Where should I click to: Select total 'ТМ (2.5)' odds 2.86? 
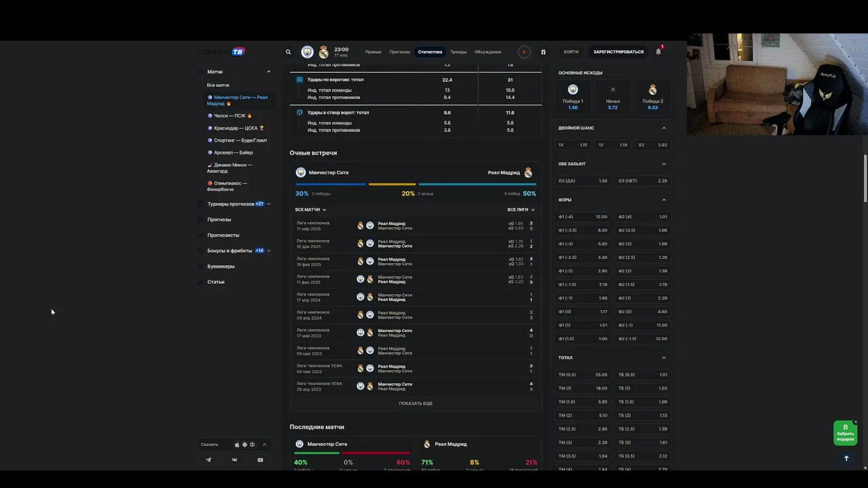[x=583, y=429]
